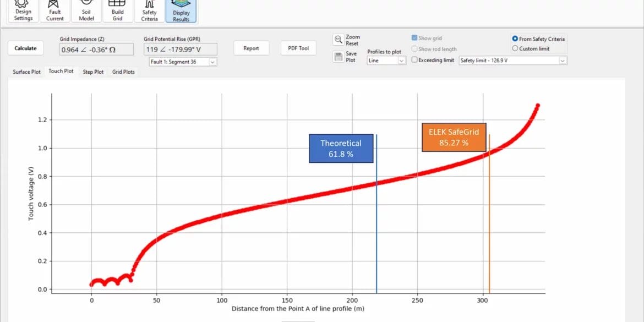Click the Grid Impedance value field
The width and height of the screenshot is (644, 322).
pyautogui.click(x=97, y=49)
